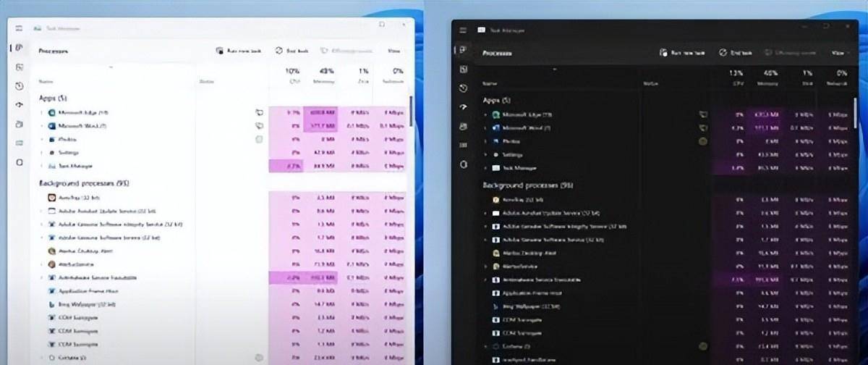Open Performance page icon in light Task Manager
Viewport: 868px width, 365px height.
[20, 67]
